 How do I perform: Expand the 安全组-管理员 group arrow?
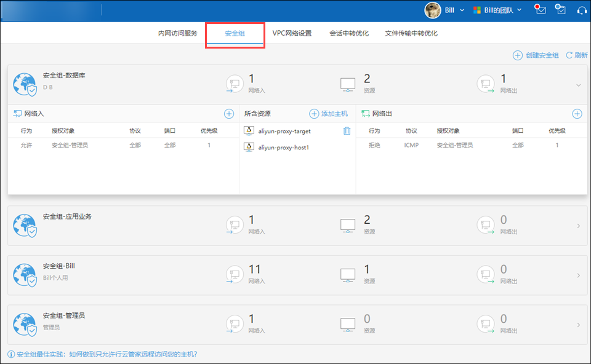(x=578, y=325)
